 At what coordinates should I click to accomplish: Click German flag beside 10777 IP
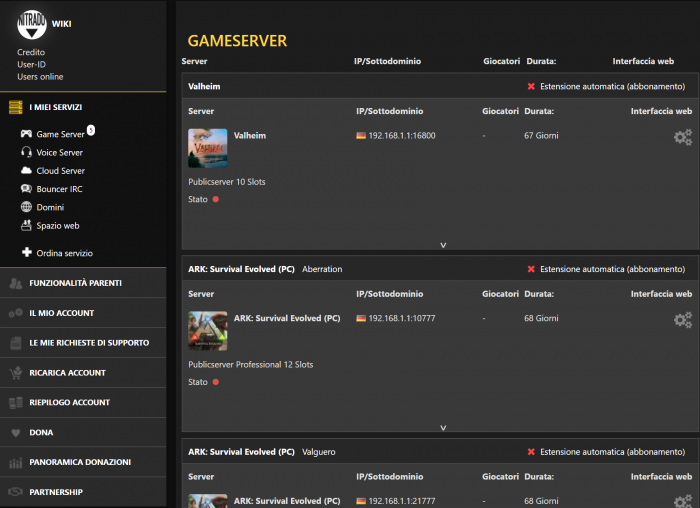[x=361, y=318]
